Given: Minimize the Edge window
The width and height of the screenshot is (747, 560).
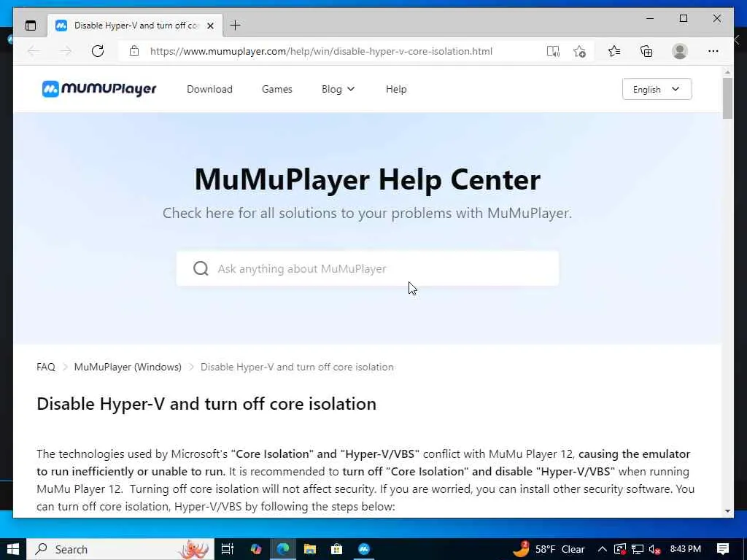Looking at the screenshot, I should click(x=650, y=18).
